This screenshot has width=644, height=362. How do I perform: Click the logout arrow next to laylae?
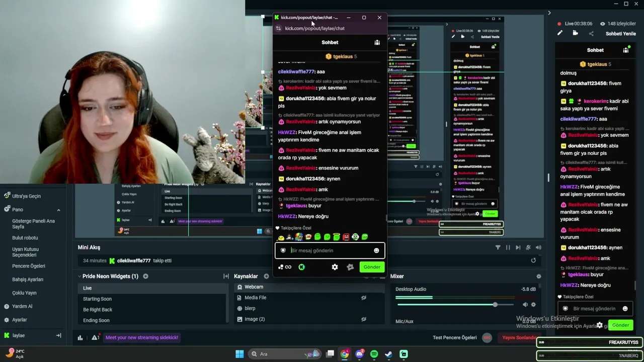coord(58,335)
